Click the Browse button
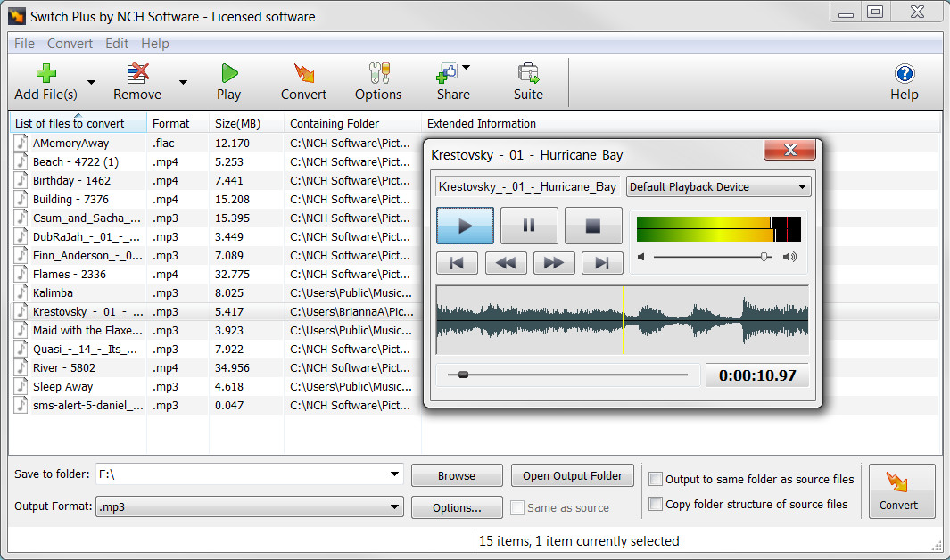Viewport: 950px width, 560px height. [x=457, y=475]
